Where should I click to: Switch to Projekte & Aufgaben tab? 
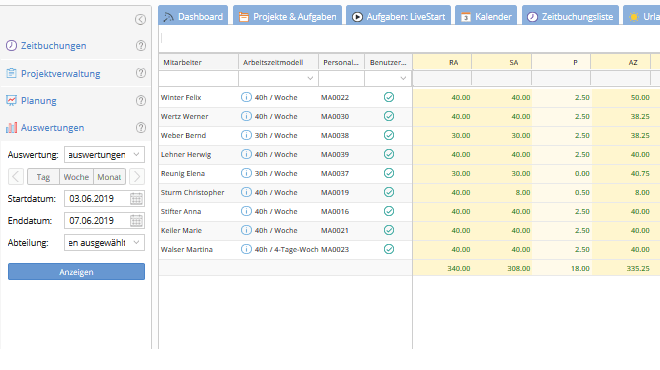click(287, 16)
